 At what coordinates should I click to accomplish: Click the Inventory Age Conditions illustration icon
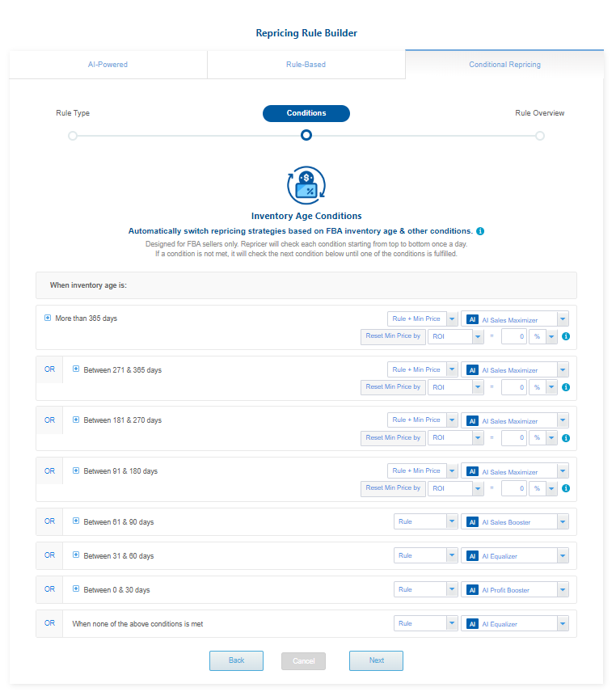[306, 185]
